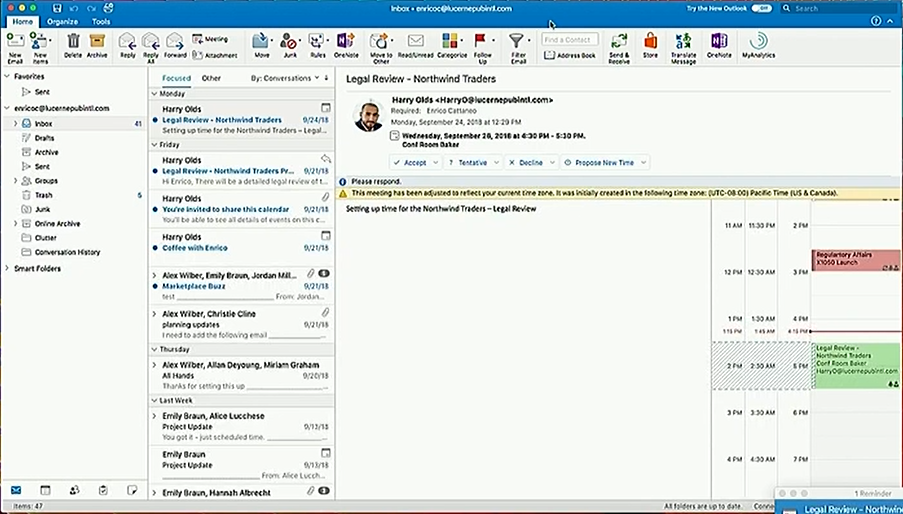The height and width of the screenshot is (514, 903).
Task: Open the New Items button
Action: (40, 46)
